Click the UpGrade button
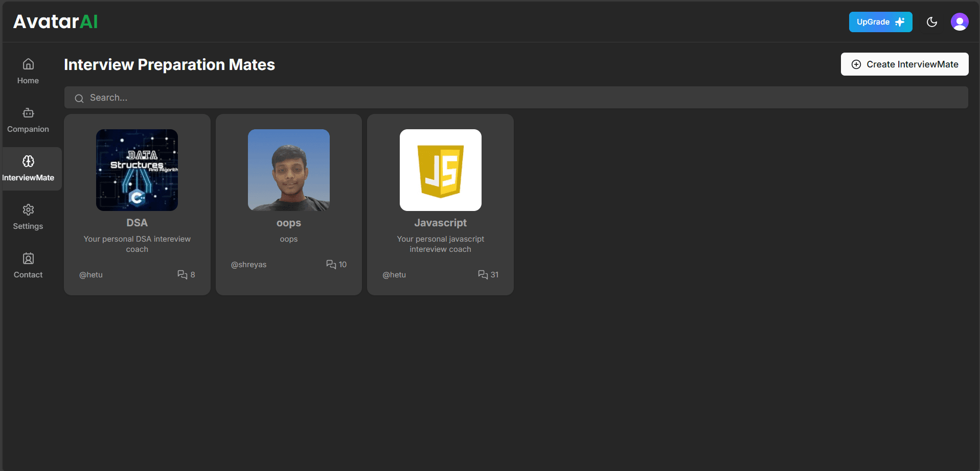This screenshot has height=471, width=980. click(880, 22)
